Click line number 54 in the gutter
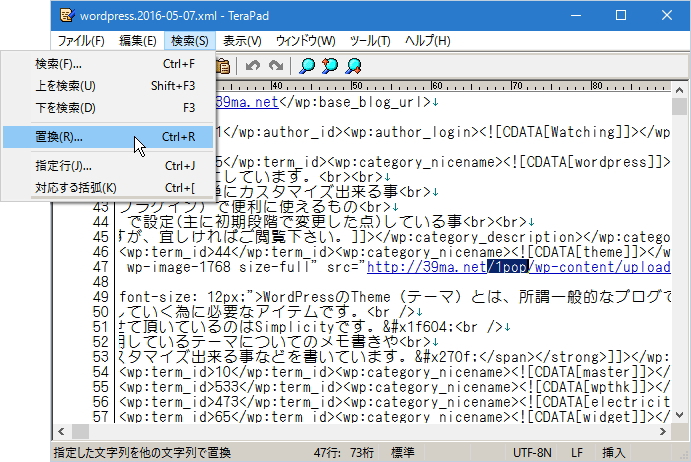691x462 pixels. point(100,372)
